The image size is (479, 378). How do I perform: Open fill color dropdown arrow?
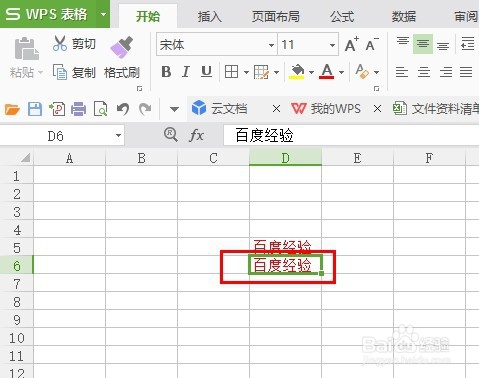tap(311, 72)
